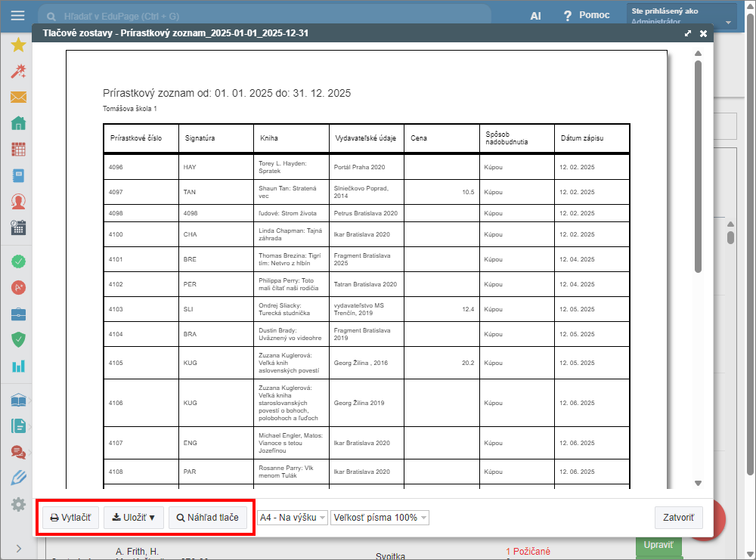Open the Veľkosť písma 100% dropdown
The image size is (756, 560).
(x=380, y=518)
